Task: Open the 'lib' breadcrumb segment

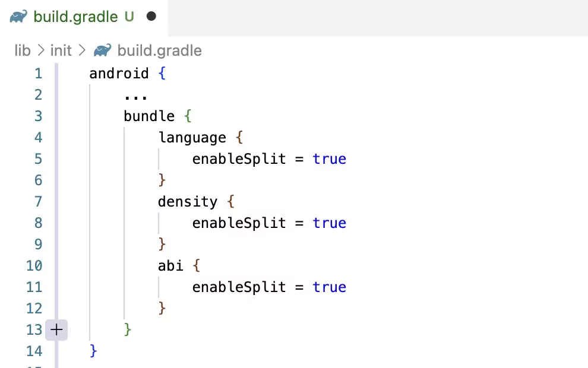Action: [23, 50]
